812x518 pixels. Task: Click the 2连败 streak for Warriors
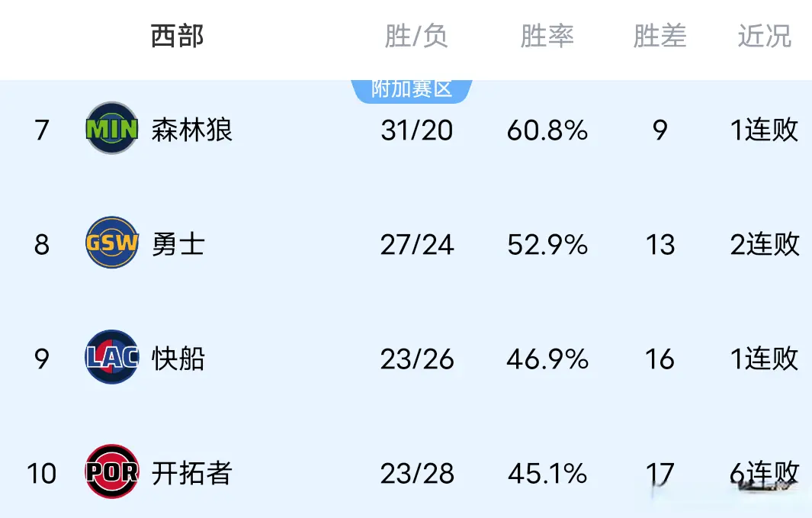764,245
